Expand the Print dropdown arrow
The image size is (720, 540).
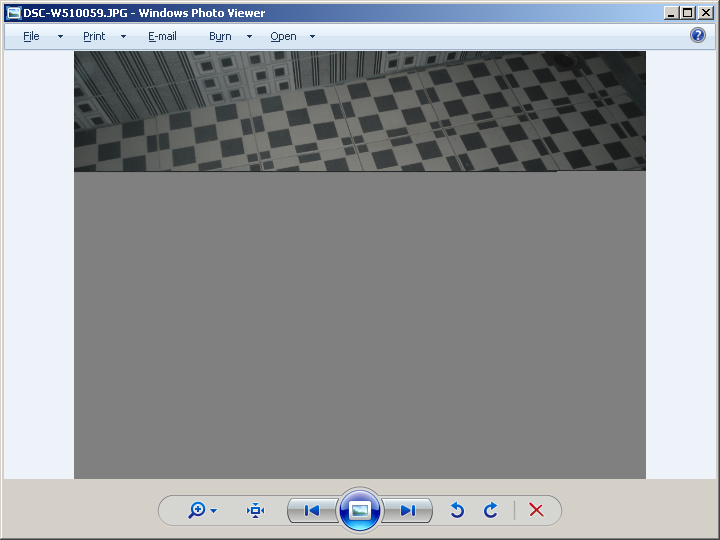(123, 36)
